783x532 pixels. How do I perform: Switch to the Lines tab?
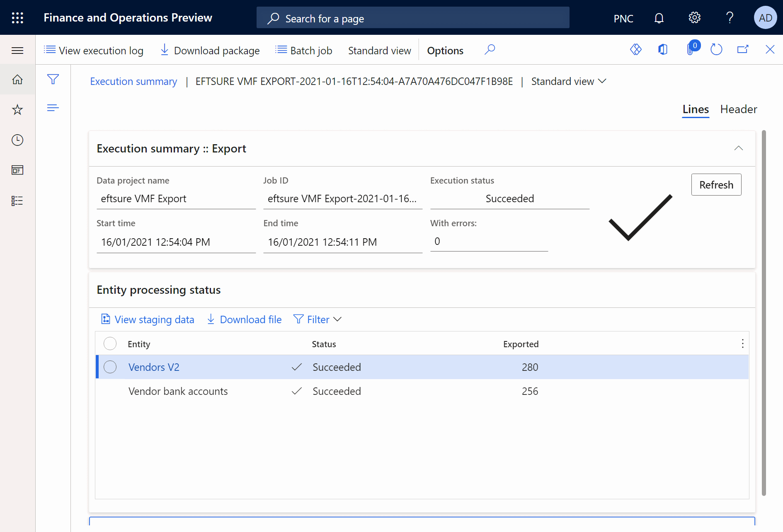coord(696,109)
